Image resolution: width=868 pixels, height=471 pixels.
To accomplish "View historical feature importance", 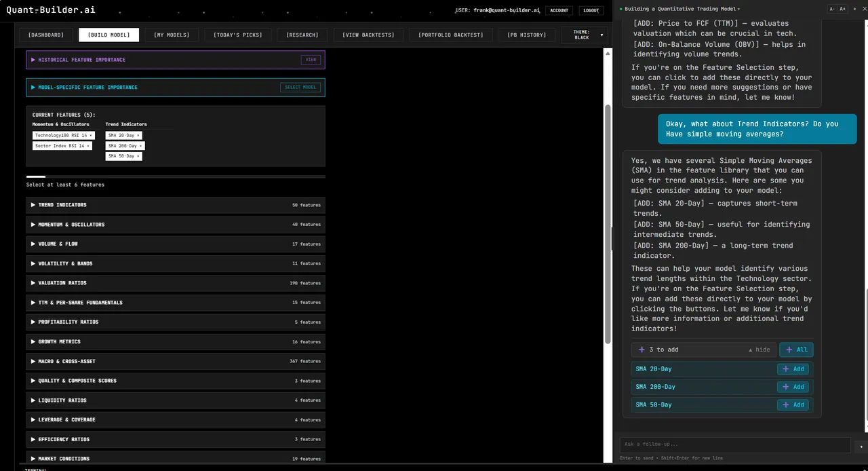I will [311, 60].
